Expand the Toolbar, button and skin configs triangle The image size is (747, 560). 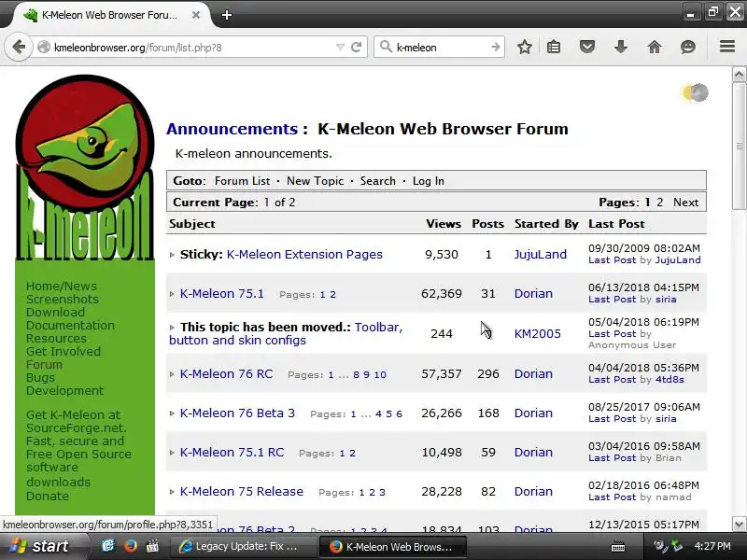pyautogui.click(x=172, y=328)
